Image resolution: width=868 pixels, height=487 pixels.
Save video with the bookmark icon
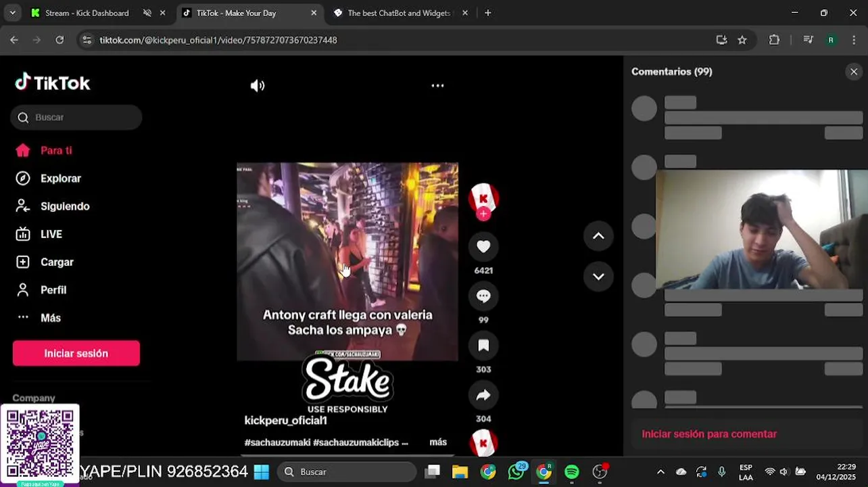pyautogui.click(x=483, y=346)
